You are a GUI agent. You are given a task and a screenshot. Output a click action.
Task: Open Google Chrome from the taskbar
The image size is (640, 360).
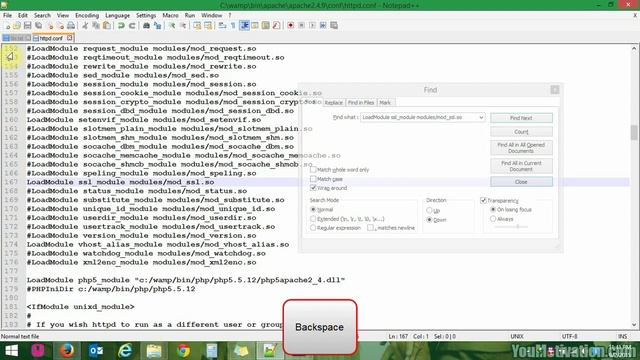(183, 351)
